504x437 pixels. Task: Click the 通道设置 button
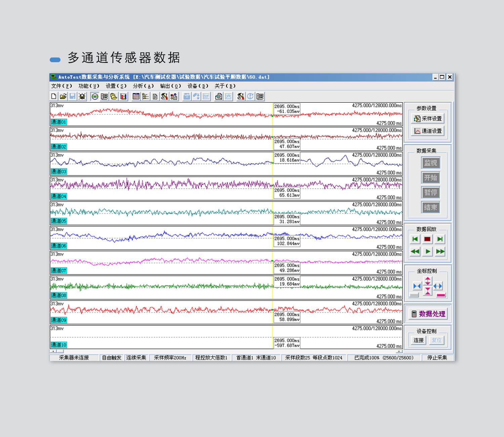coord(428,131)
